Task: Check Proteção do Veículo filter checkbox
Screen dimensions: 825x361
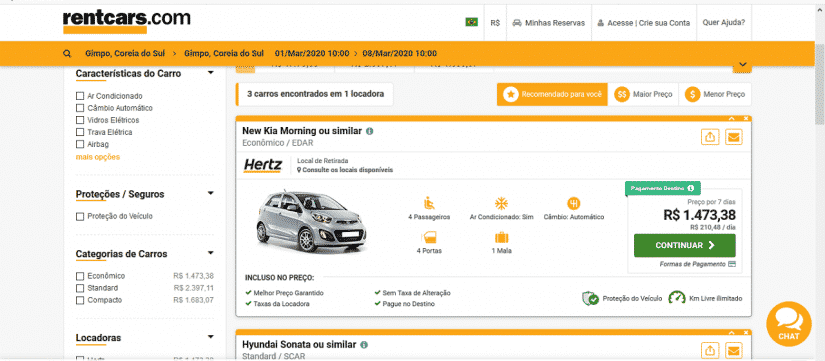Action: click(80, 216)
